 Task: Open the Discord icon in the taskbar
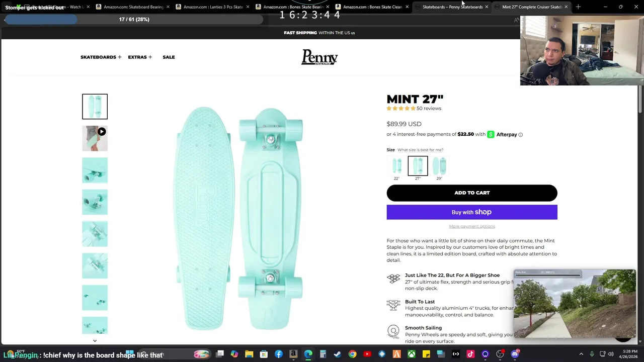(x=515, y=354)
